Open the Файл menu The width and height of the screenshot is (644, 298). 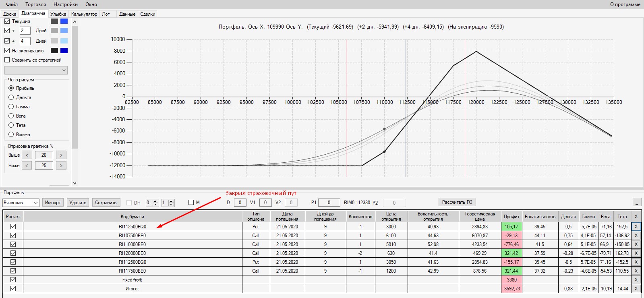coord(12,4)
